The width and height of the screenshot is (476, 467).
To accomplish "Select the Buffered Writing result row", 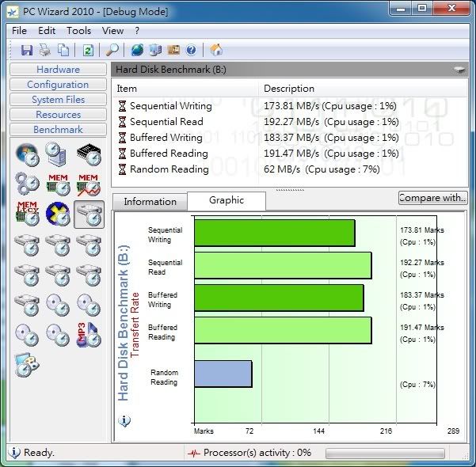I will click(x=290, y=138).
